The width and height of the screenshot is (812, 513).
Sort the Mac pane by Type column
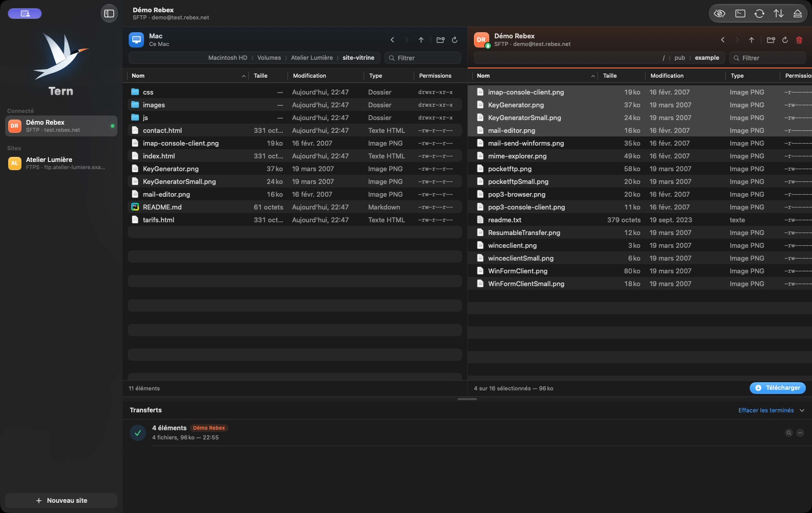pyautogui.click(x=389, y=76)
